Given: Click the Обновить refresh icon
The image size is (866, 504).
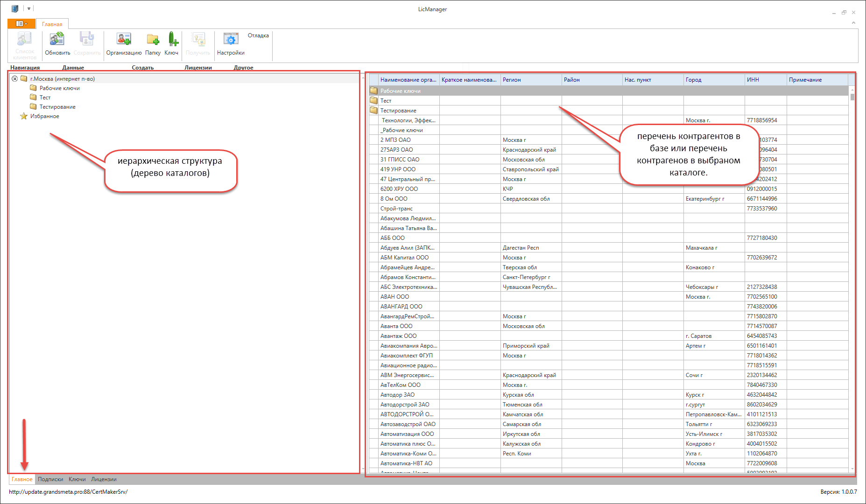Looking at the screenshot, I should (x=57, y=40).
